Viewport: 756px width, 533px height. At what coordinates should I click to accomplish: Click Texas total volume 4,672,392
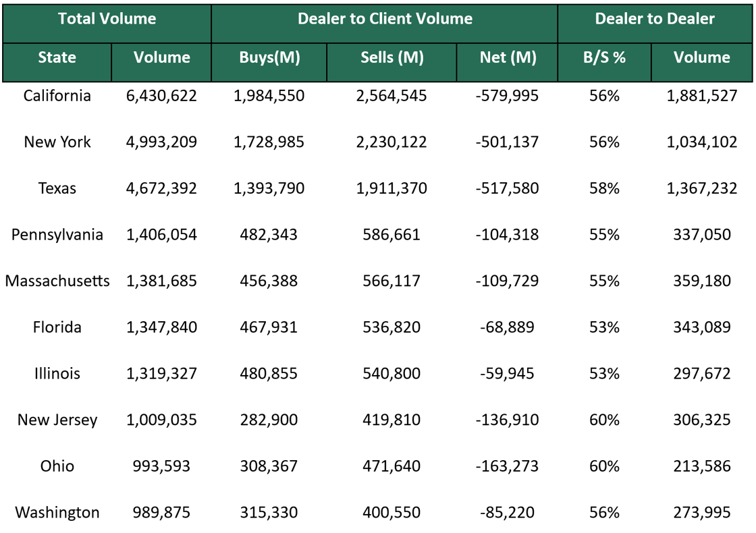161,188
